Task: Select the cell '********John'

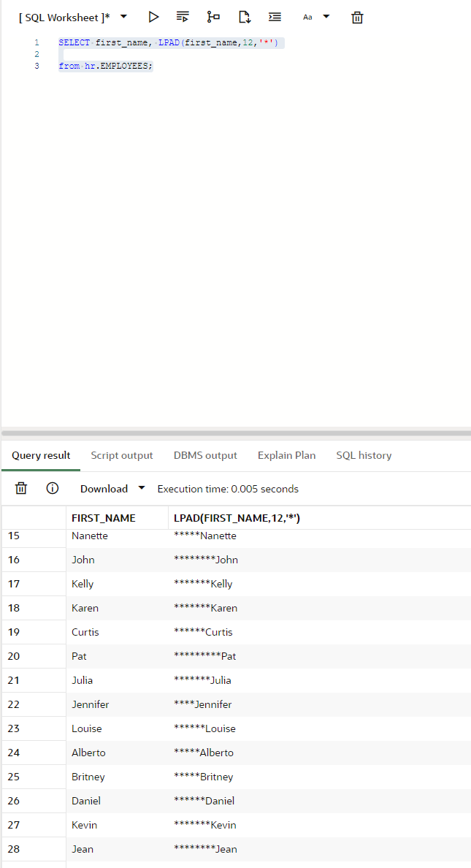Action: [x=205, y=560]
